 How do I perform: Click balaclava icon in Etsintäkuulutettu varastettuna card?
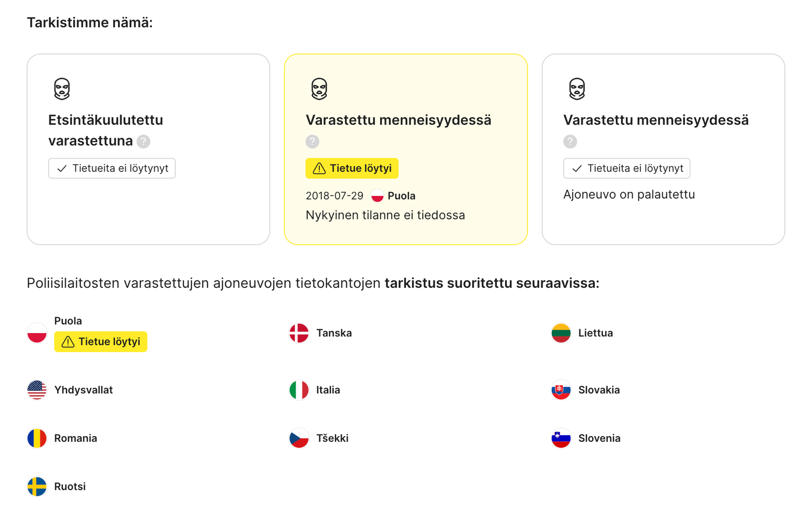tap(62, 89)
